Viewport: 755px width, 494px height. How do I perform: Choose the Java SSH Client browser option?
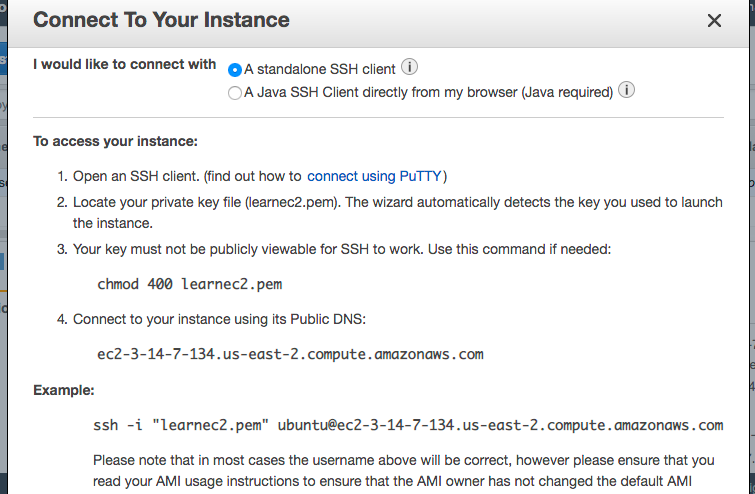(x=235, y=93)
